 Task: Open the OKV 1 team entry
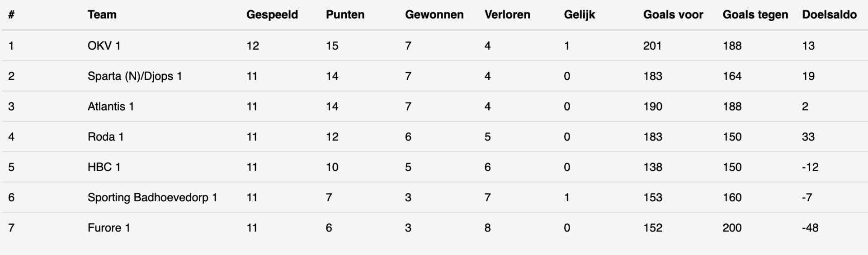pos(104,46)
